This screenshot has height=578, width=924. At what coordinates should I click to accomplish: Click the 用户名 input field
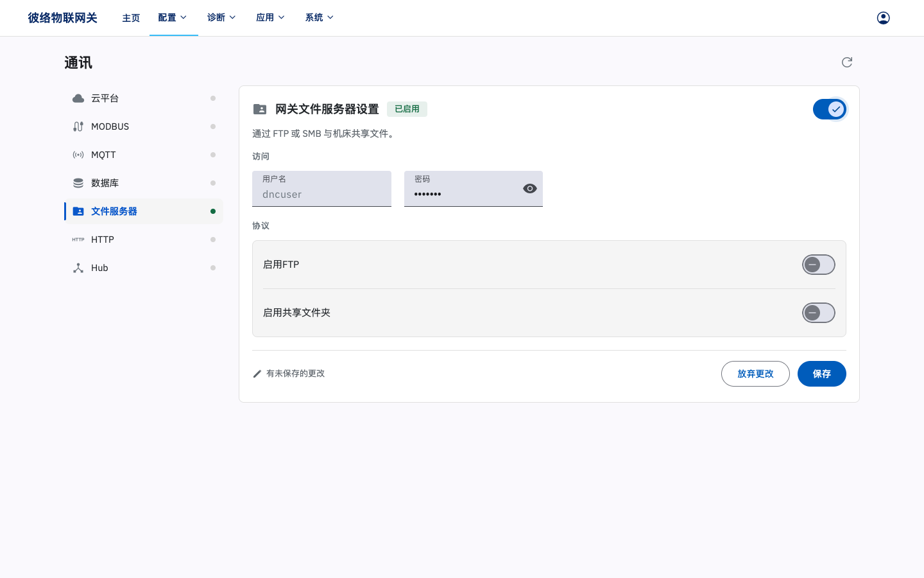point(321,189)
